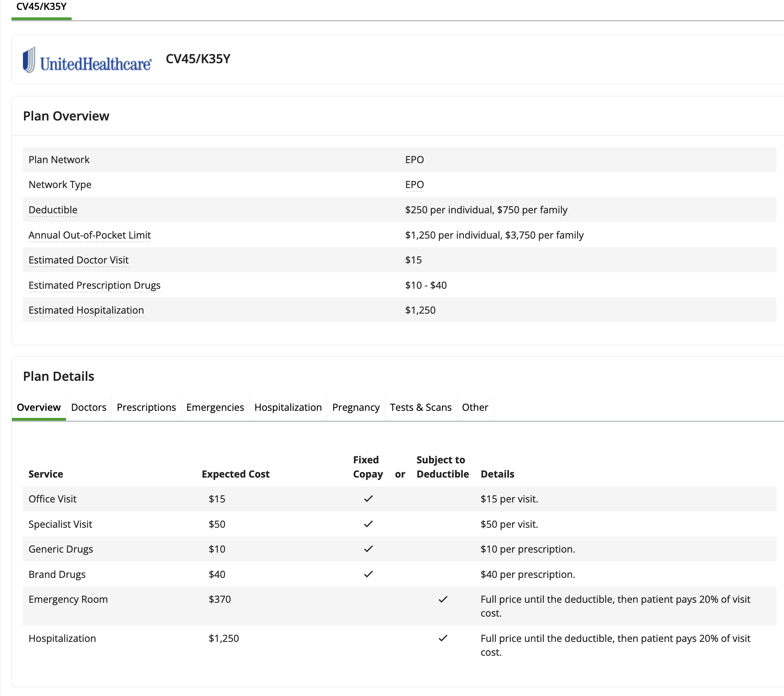Switch to the Hospitalization tab

click(288, 407)
